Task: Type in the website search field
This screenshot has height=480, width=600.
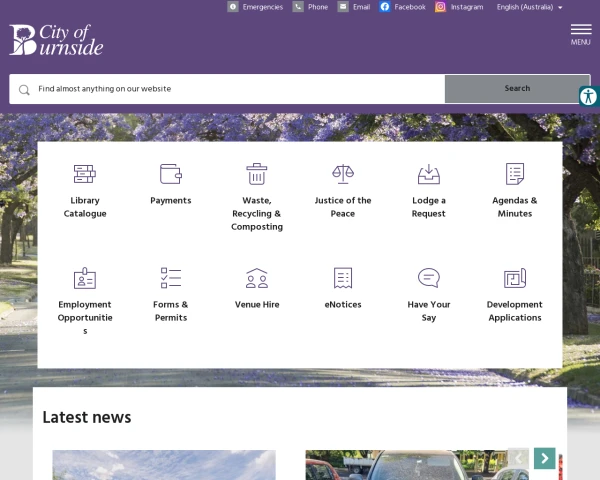Action: pyautogui.click(x=230, y=89)
